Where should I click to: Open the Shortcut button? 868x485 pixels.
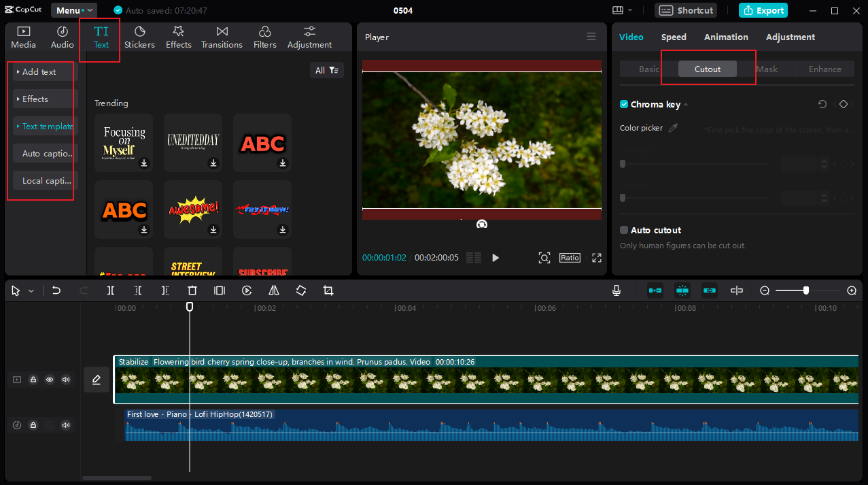pos(687,10)
